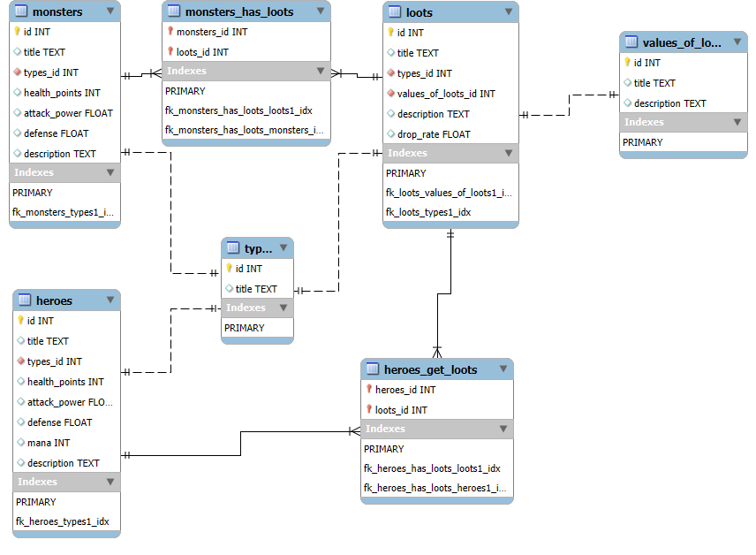756x555 pixels.
Task: Click the monsters_has_loots table header icon
Action: click(x=172, y=11)
